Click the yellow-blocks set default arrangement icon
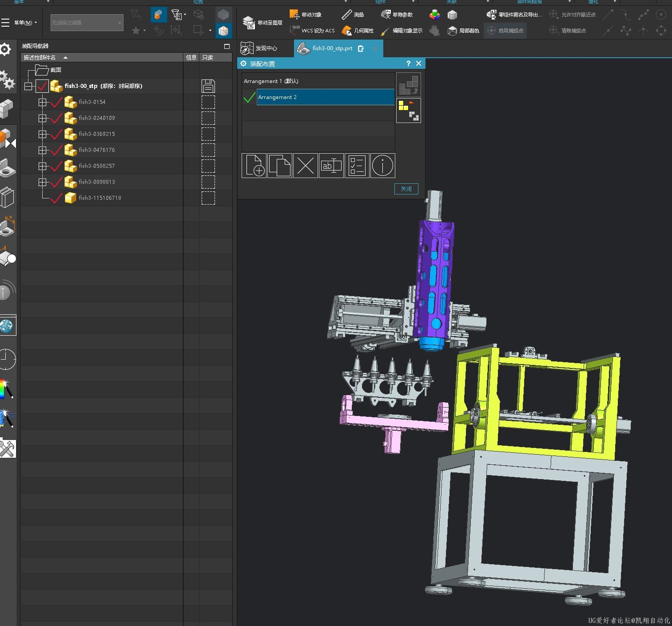The height and width of the screenshot is (626, 672). [x=409, y=111]
